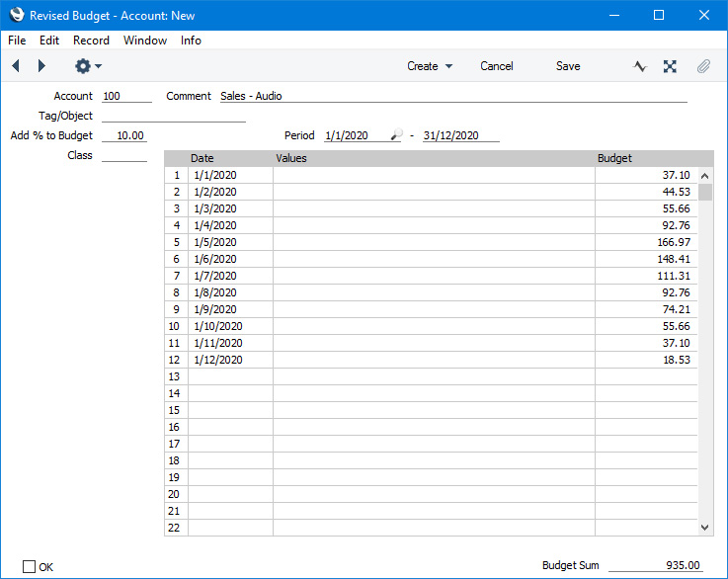
Task: Open the period paste-special magnifier icon
Action: click(x=396, y=134)
